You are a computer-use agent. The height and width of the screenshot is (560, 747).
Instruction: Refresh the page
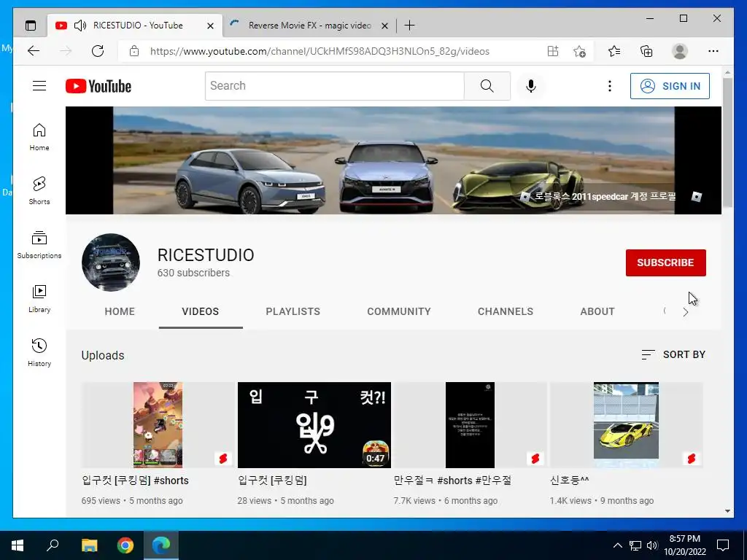tap(98, 51)
